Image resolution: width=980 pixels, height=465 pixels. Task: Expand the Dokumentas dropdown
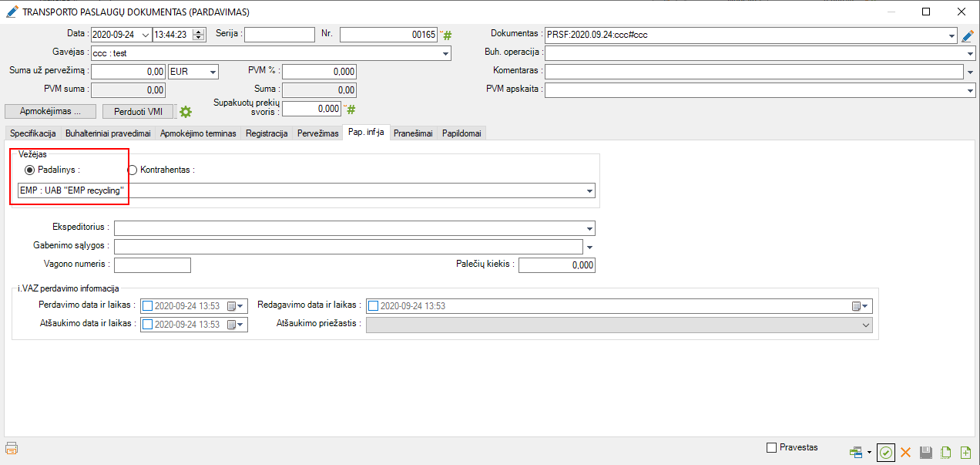click(951, 35)
